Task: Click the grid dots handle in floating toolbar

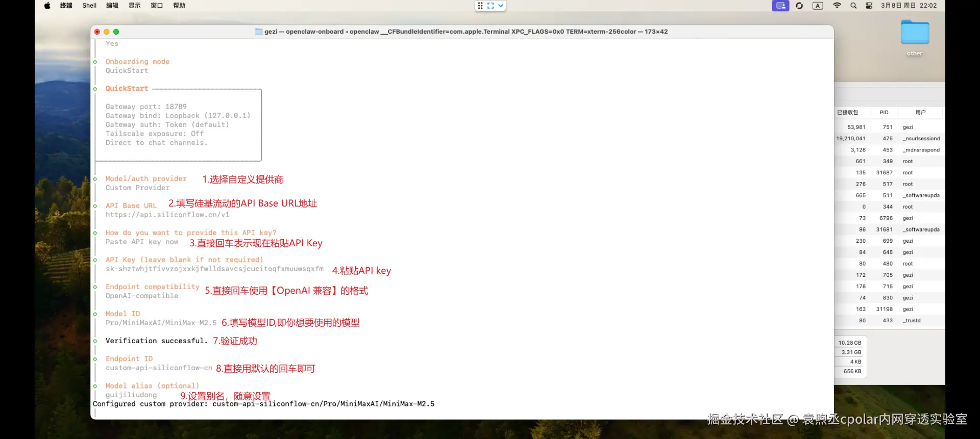Action: 480,6
